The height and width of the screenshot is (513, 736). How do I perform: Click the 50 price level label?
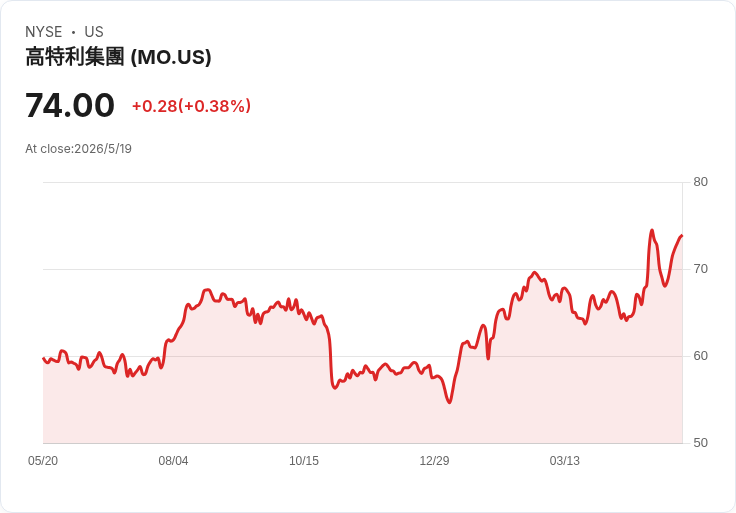click(x=700, y=443)
